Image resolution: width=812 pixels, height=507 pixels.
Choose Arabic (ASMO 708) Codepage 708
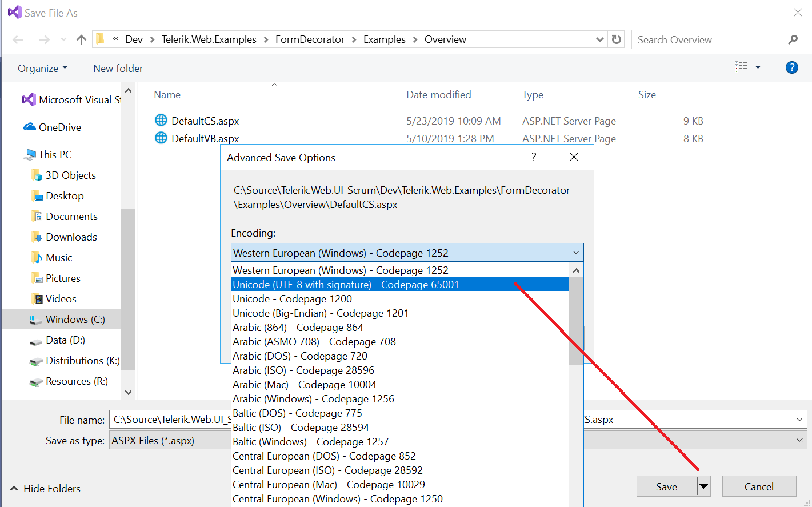tap(400, 342)
